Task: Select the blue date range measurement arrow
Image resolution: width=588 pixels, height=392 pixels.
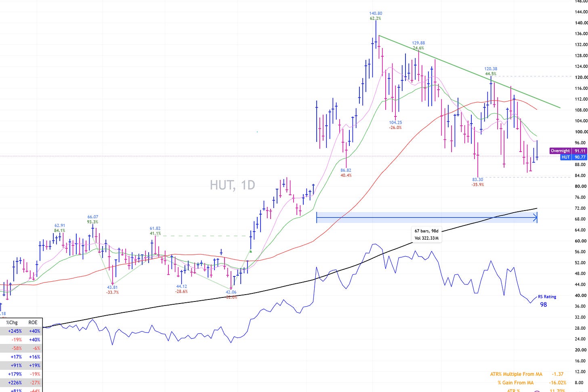Action: pos(426,218)
